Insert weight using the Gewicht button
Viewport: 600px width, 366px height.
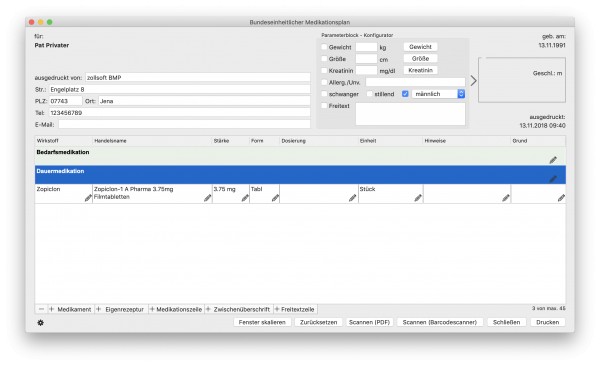pyautogui.click(x=420, y=47)
